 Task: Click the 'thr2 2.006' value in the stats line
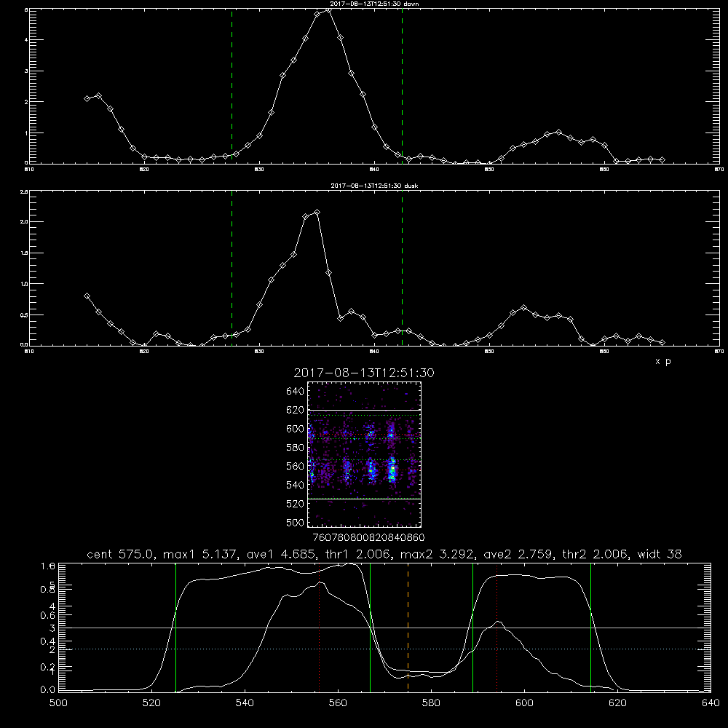596,554
